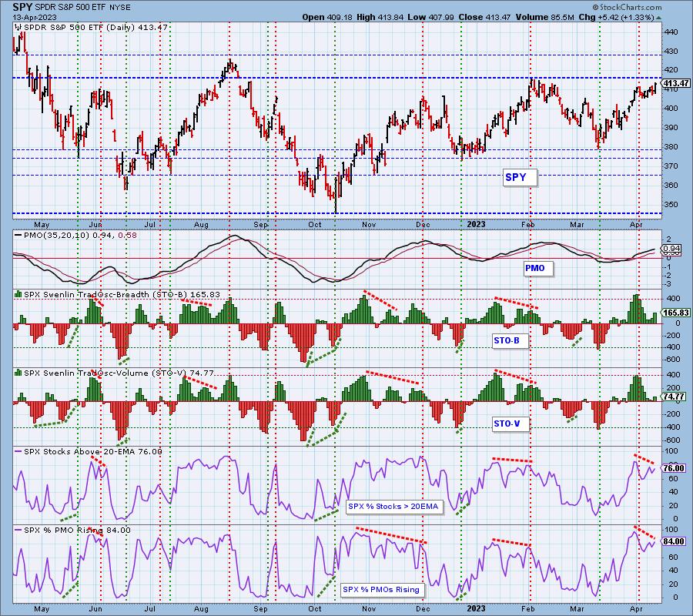Click the 350 price level on the right axis

pos(671,205)
